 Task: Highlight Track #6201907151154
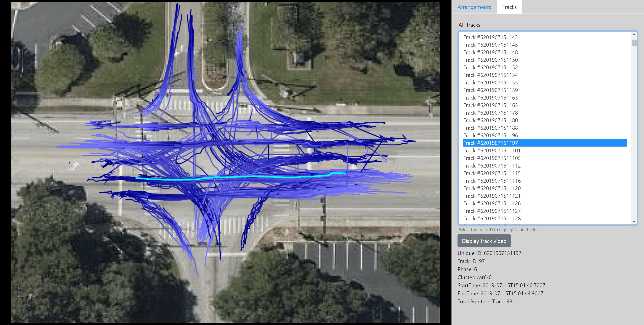click(x=490, y=75)
